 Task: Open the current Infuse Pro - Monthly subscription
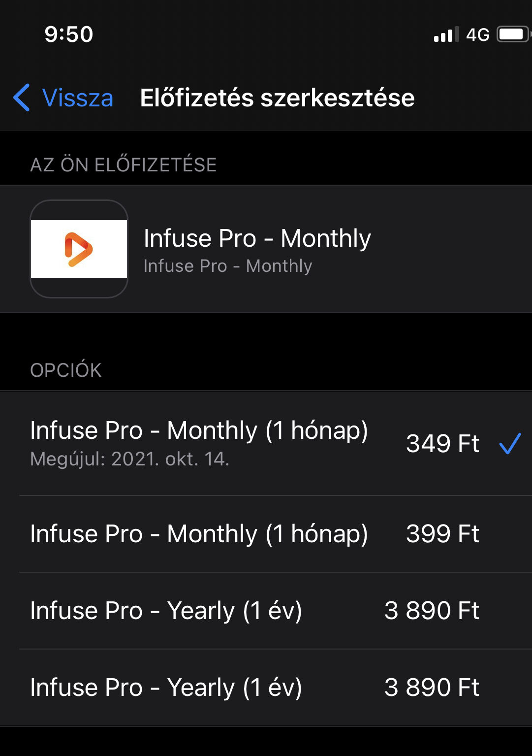[266, 249]
